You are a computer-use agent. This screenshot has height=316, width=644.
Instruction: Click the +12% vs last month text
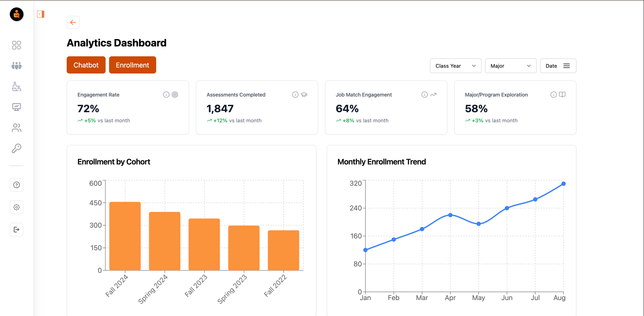pos(234,120)
